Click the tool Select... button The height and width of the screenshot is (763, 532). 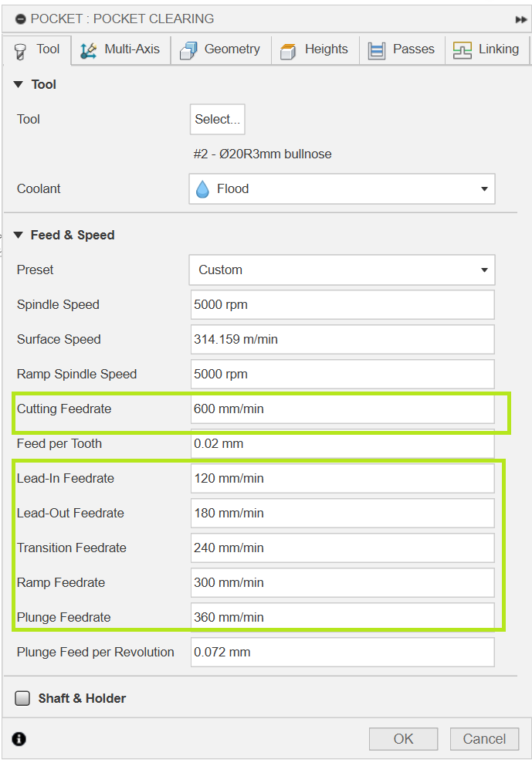pos(217,119)
